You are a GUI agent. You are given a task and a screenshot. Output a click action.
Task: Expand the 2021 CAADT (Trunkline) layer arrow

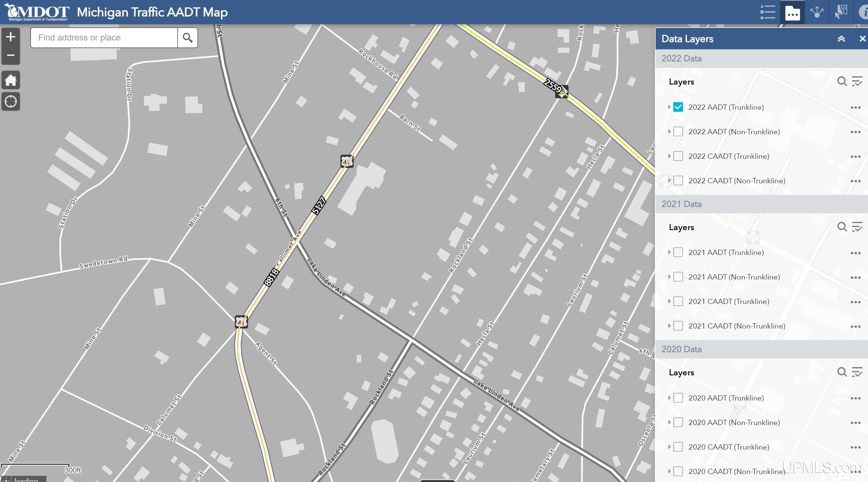(x=669, y=302)
